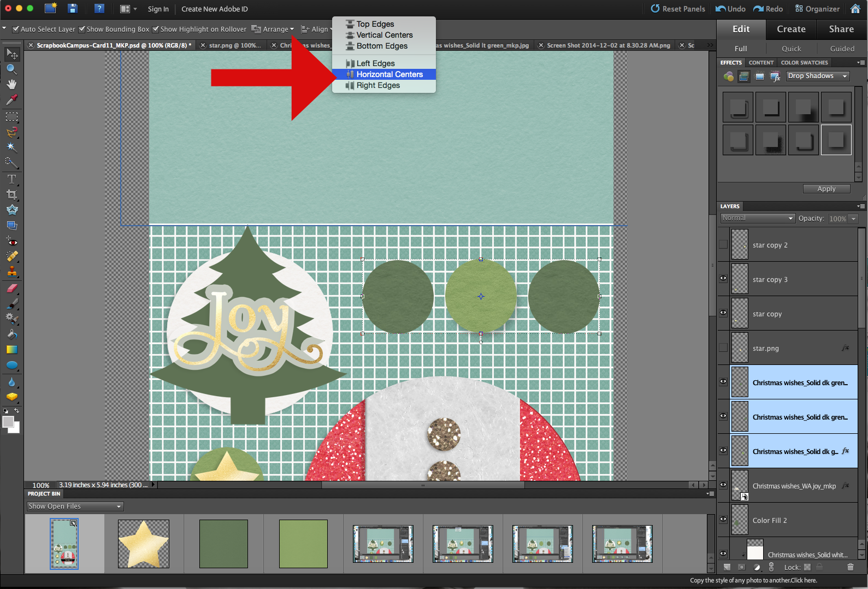The height and width of the screenshot is (589, 868).
Task: Select the Horizontal Type tool
Action: pos(11,179)
